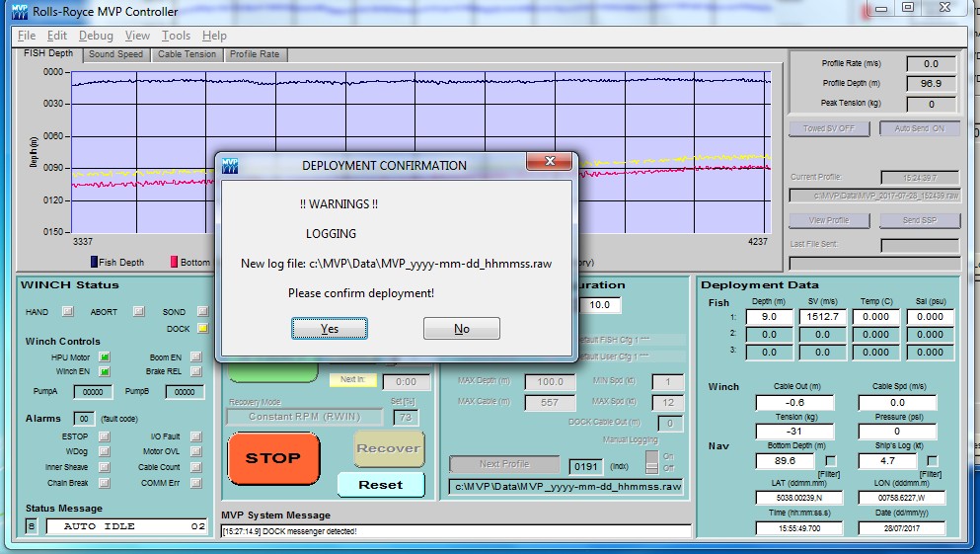The height and width of the screenshot is (554, 980).
Task: Click the Fish Depth legend color swatch
Action: pos(93,263)
